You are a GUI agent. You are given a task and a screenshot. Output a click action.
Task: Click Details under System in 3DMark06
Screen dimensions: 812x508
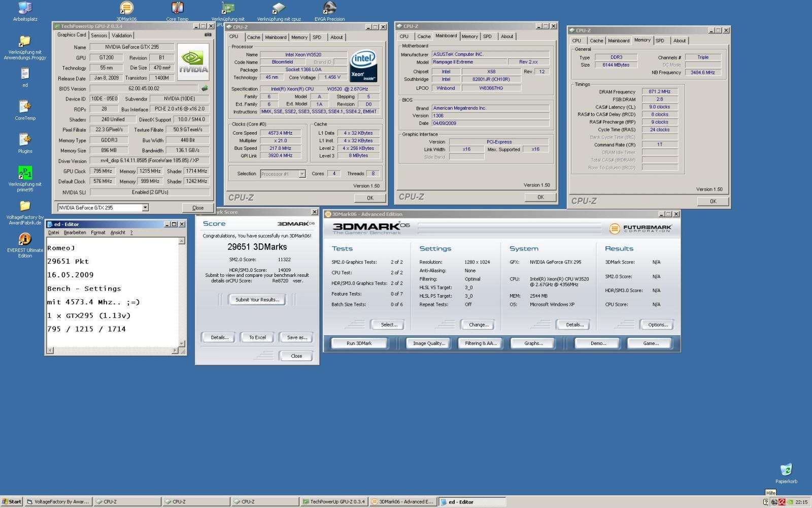pyautogui.click(x=574, y=325)
